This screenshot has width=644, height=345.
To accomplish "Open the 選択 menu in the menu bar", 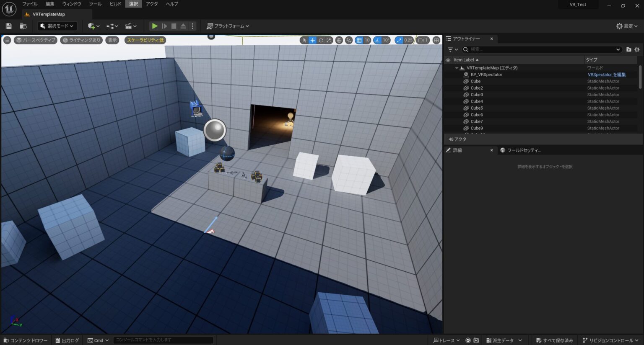I will click(133, 4).
